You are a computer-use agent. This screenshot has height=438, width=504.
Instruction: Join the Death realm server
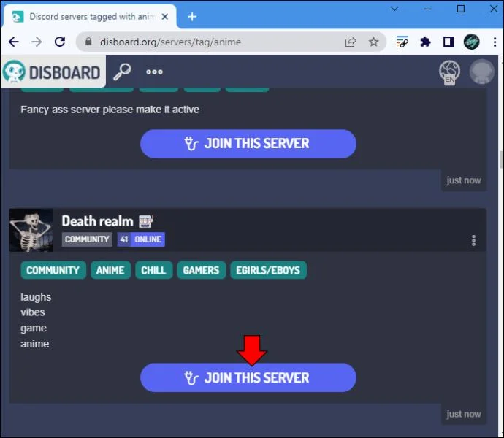(x=248, y=377)
